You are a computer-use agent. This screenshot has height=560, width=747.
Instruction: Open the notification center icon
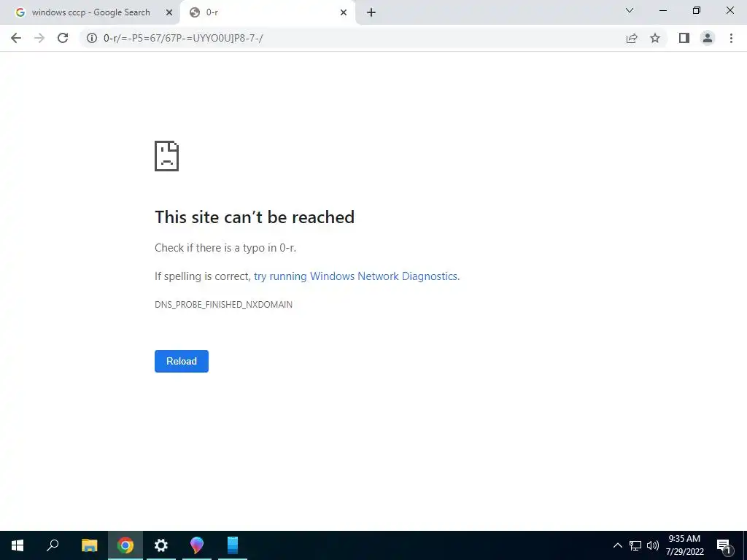(x=724, y=545)
